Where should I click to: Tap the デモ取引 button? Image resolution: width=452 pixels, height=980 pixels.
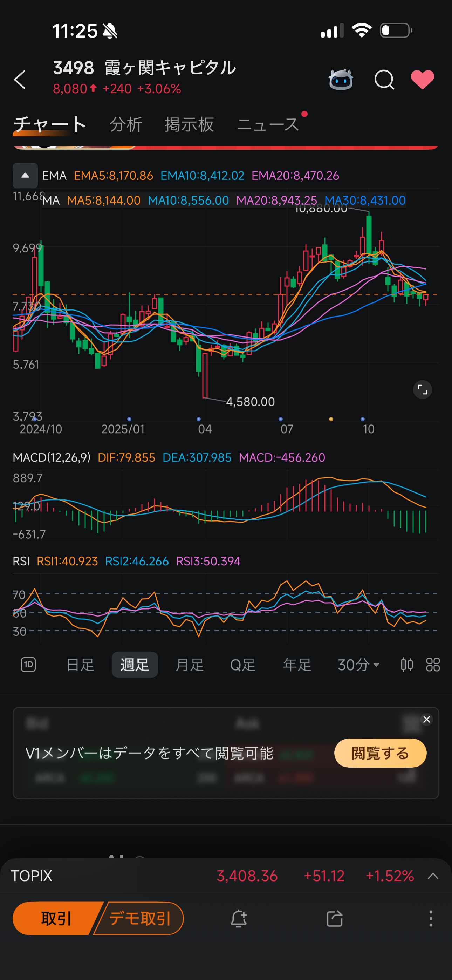click(x=140, y=918)
